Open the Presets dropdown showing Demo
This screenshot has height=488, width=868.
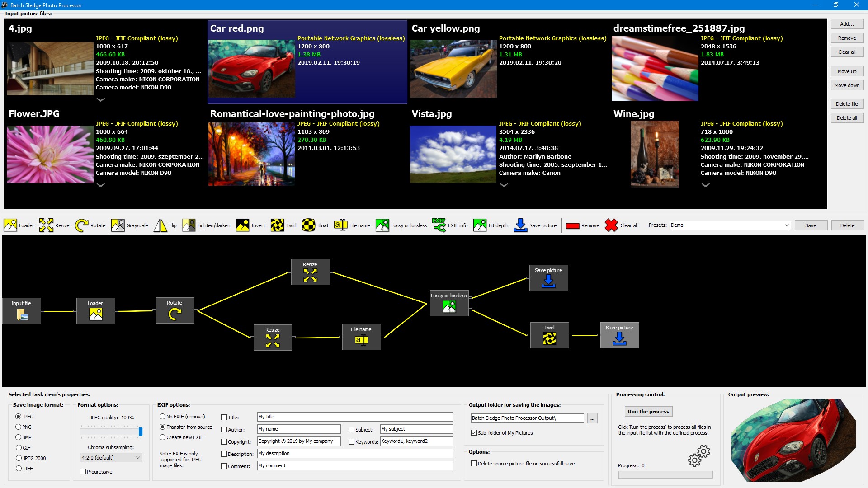pyautogui.click(x=730, y=225)
